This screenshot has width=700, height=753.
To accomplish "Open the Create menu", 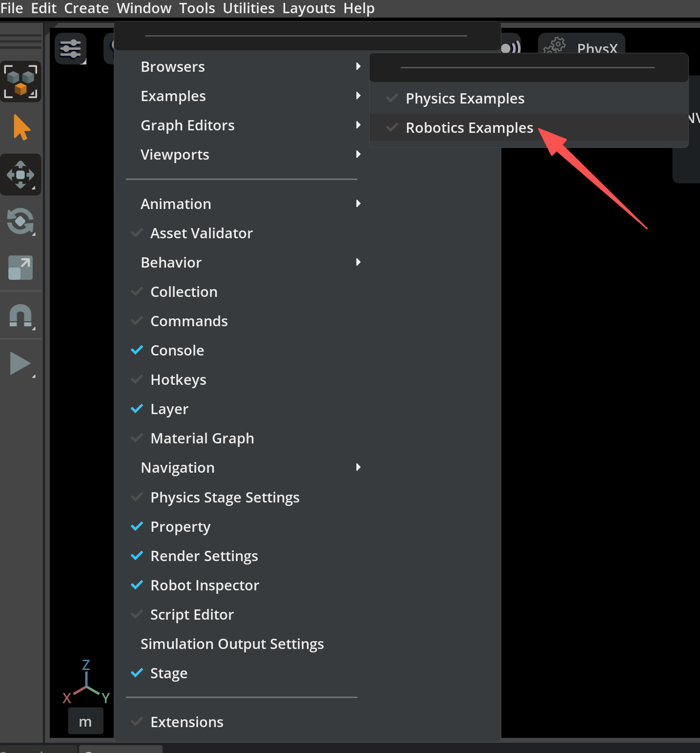I will tap(86, 8).
